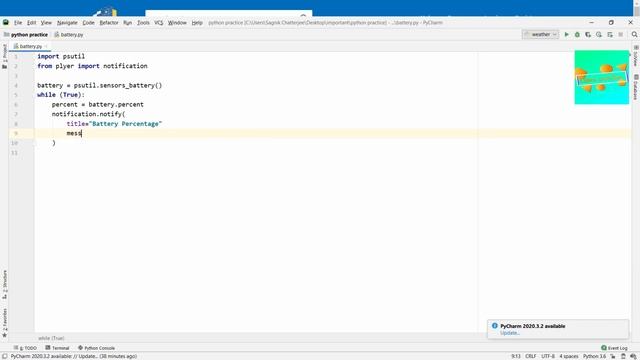This screenshot has height=360, width=640.
Task: Click the memory/trash indicator icon in status bar
Action: click(623, 356)
